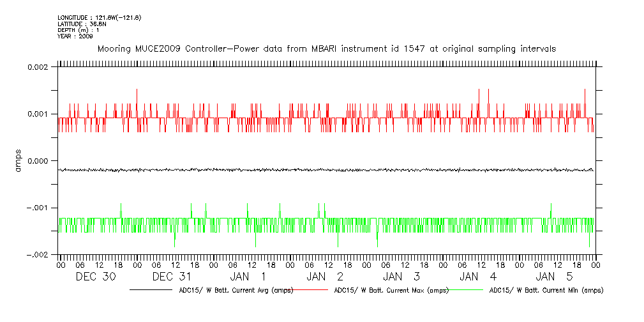Click the Batt. Current Min legend entry
The width and height of the screenshot is (644, 322).
point(546,290)
